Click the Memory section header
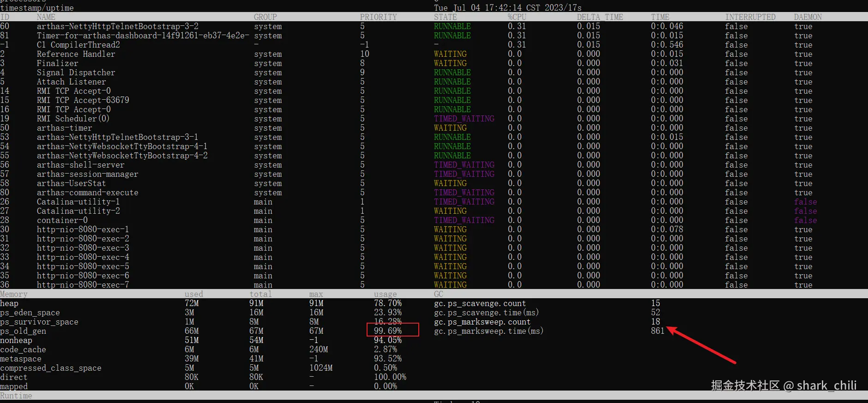The width and height of the screenshot is (868, 403). [14, 294]
